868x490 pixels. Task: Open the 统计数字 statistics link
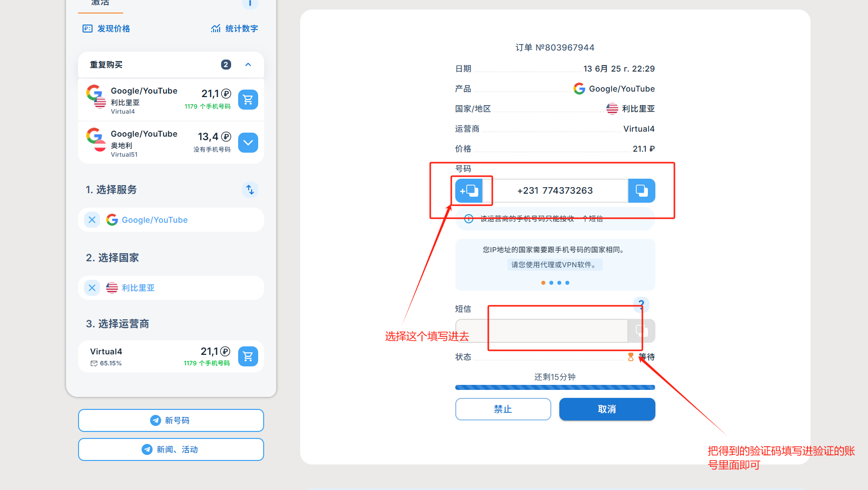click(234, 29)
